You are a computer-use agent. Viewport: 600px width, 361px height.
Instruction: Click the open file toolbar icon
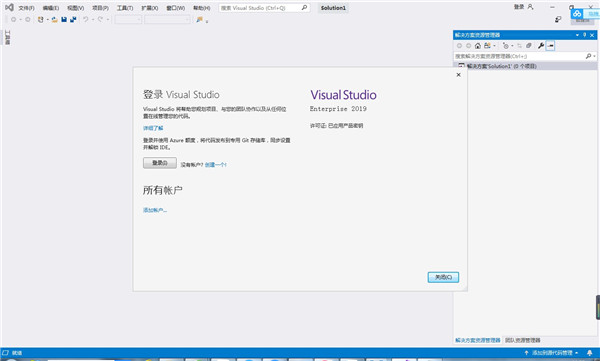tap(55, 20)
